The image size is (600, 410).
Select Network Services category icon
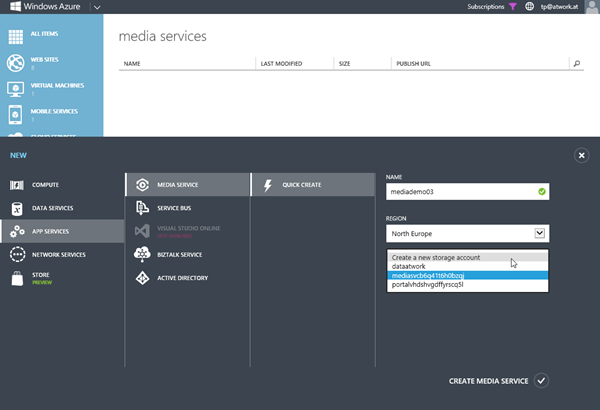[x=17, y=254]
